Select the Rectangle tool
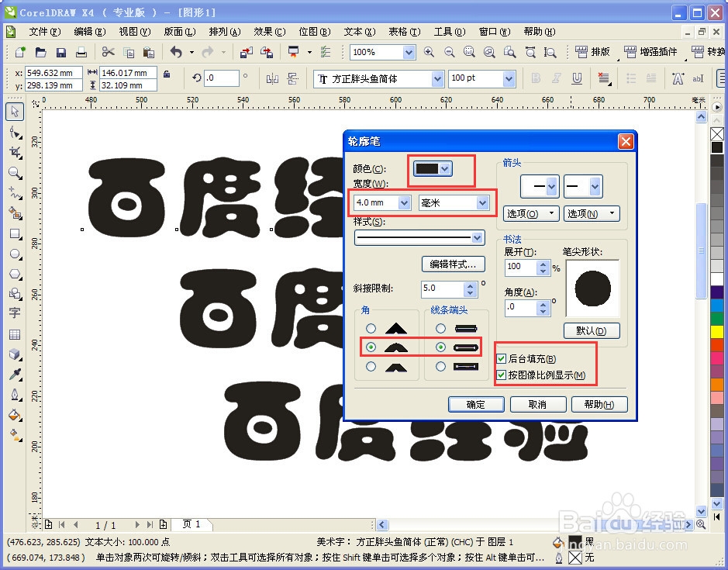Image resolution: width=728 pixels, height=570 pixels. point(15,233)
